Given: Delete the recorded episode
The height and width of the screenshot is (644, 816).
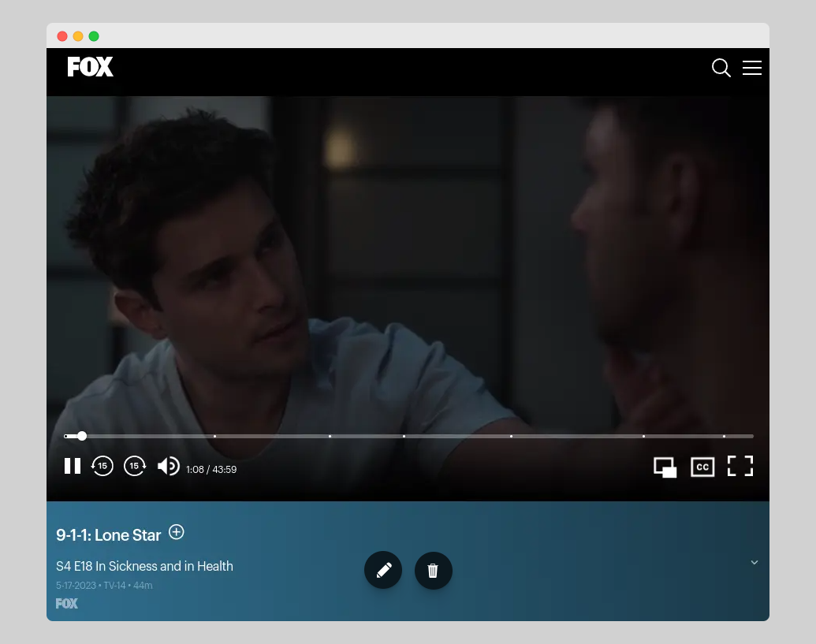Looking at the screenshot, I should pyautogui.click(x=433, y=570).
